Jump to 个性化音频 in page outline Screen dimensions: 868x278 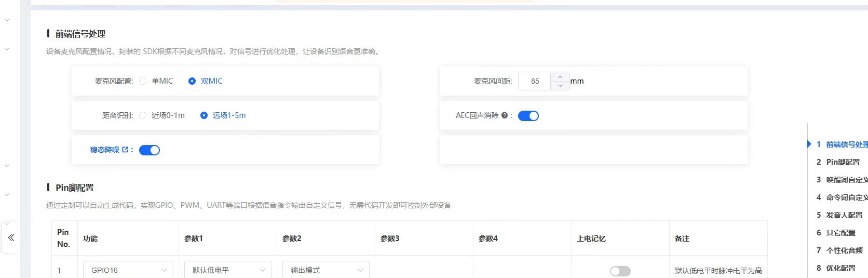pyautogui.click(x=844, y=250)
